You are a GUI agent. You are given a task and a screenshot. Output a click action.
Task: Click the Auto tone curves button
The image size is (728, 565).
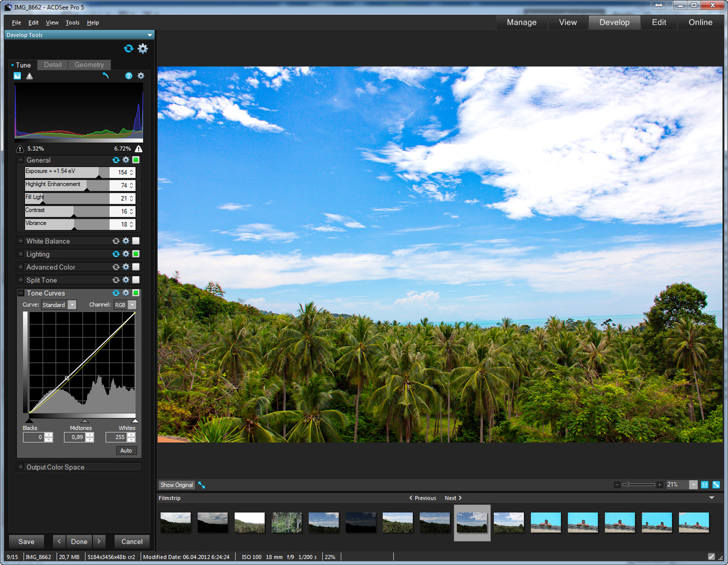click(x=126, y=451)
